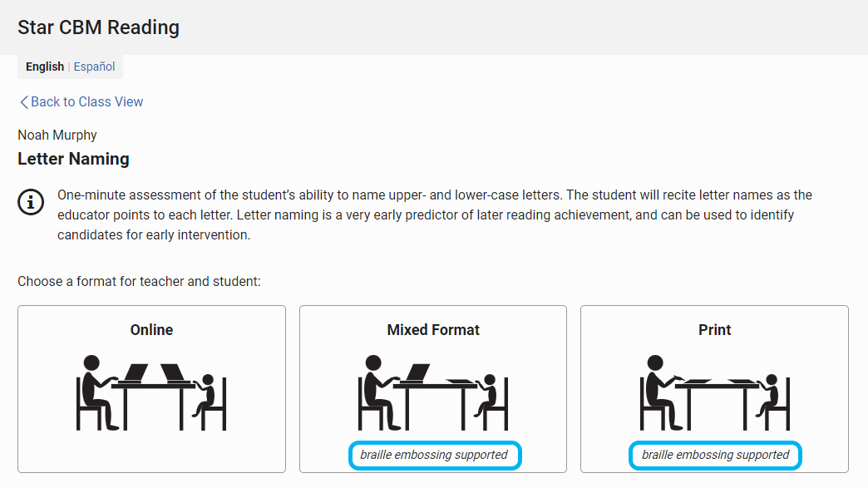Click the Print format illustration

tap(715, 393)
